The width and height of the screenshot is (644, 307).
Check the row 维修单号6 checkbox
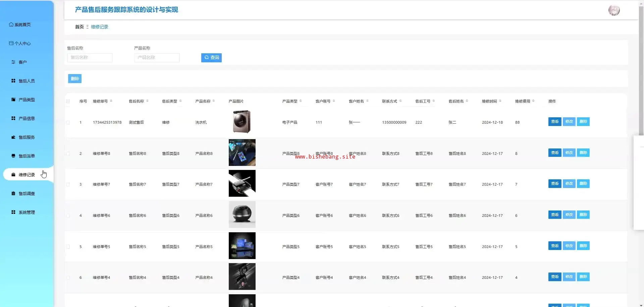point(68,216)
